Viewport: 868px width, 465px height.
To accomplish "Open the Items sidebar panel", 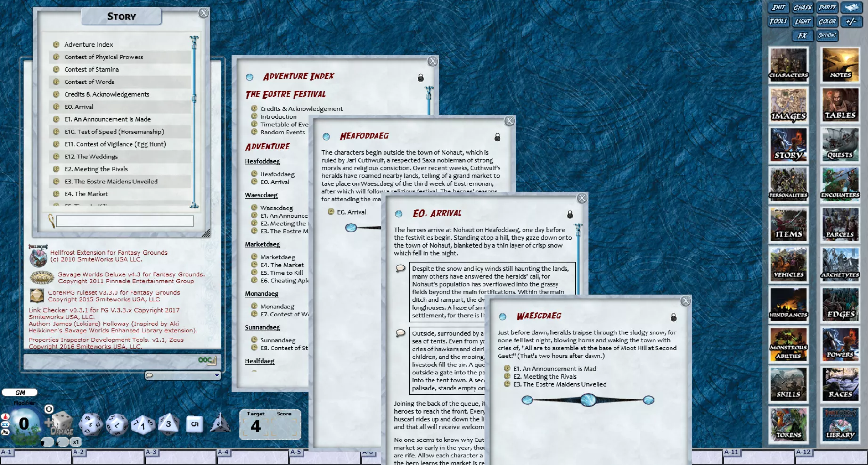I will [x=788, y=225].
